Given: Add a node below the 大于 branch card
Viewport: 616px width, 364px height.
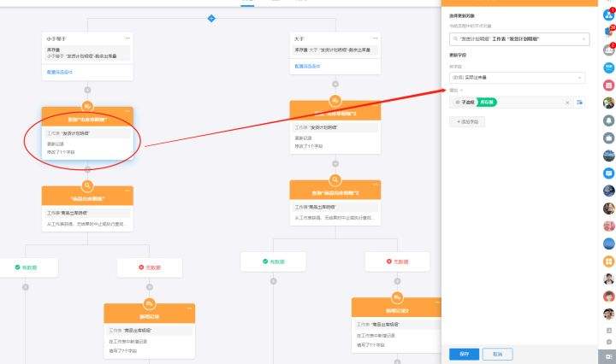Looking at the screenshot, I should coord(335,84).
